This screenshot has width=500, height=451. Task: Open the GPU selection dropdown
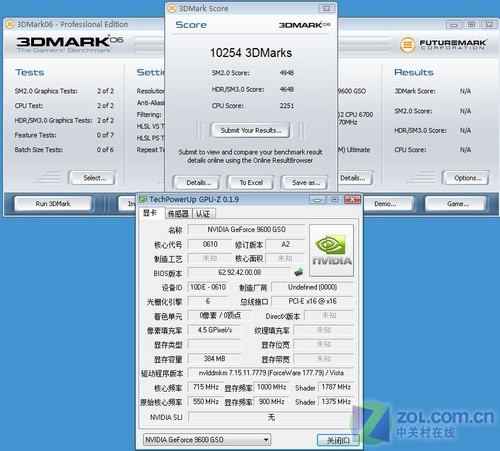[x=207, y=440]
